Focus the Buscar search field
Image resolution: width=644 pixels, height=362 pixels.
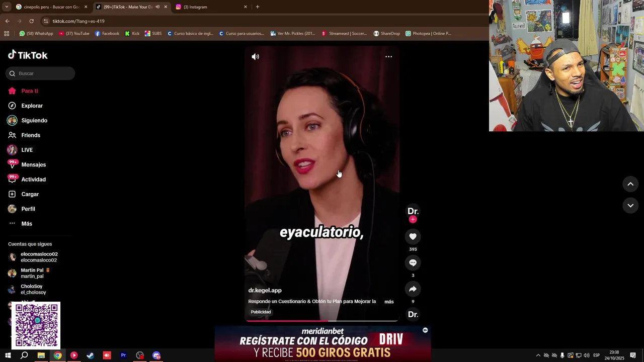coord(40,73)
